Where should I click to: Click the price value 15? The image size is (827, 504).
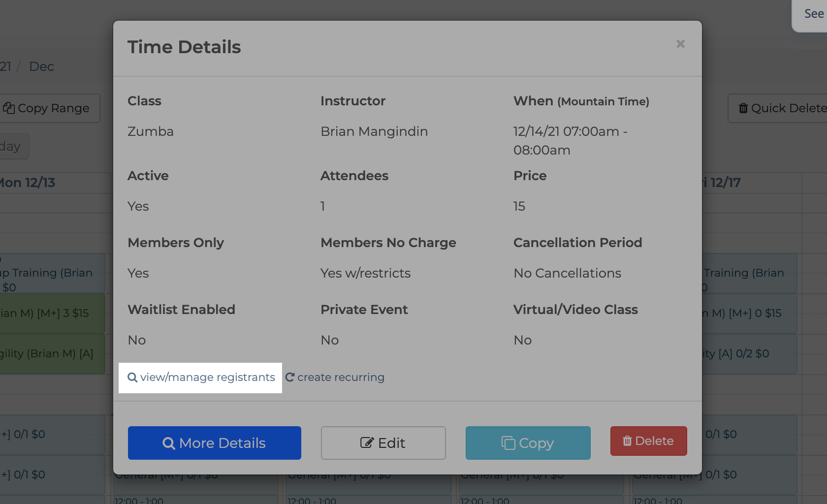click(519, 206)
